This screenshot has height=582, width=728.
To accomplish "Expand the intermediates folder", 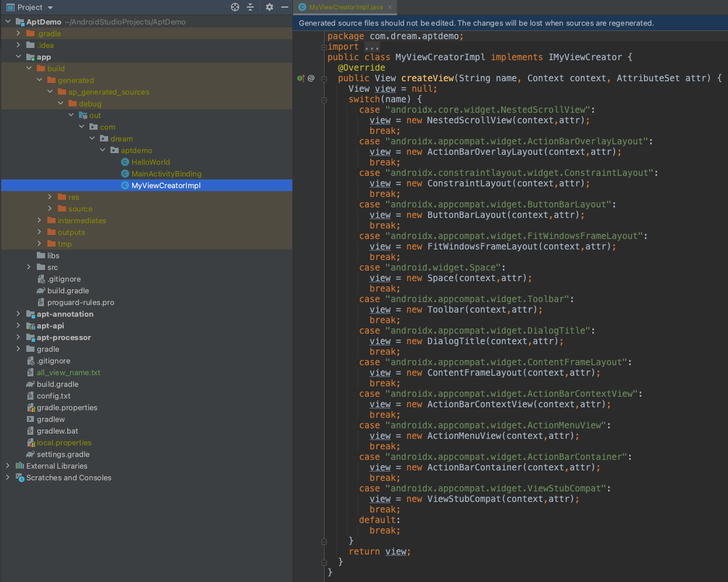I will pos(39,220).
